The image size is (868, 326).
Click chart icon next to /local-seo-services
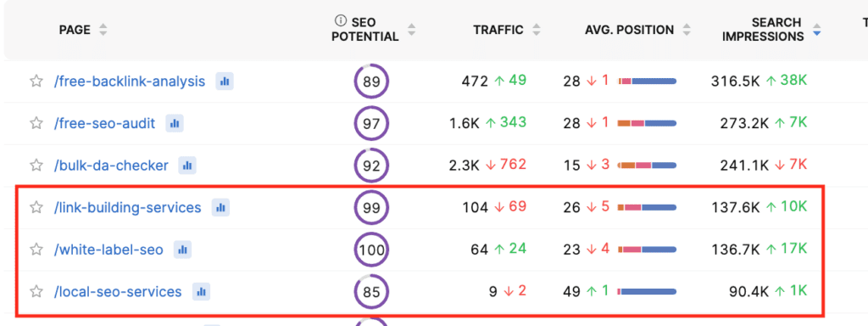pyautogui.click(x=201, y=291)
